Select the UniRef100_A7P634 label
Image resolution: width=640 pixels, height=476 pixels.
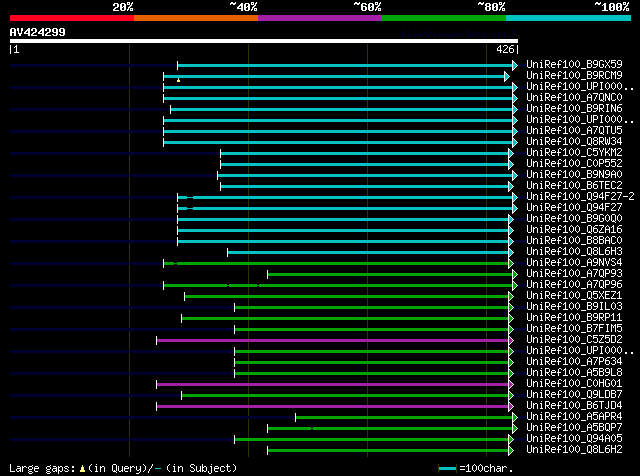point(574,362)
